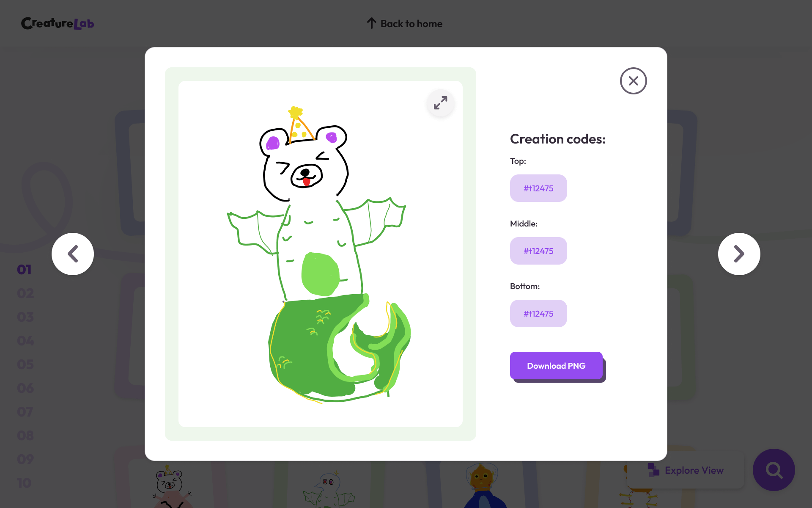The height and width of the screenshot is (508, 812).
Task: Jump to page 05 in the side index
Action: point(25,364)
